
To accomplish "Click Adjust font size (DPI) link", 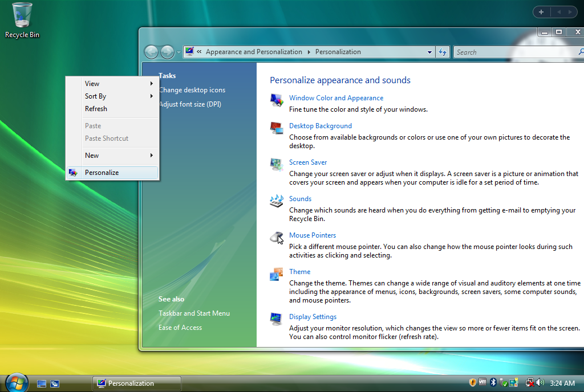I will (x=190, y=104).
